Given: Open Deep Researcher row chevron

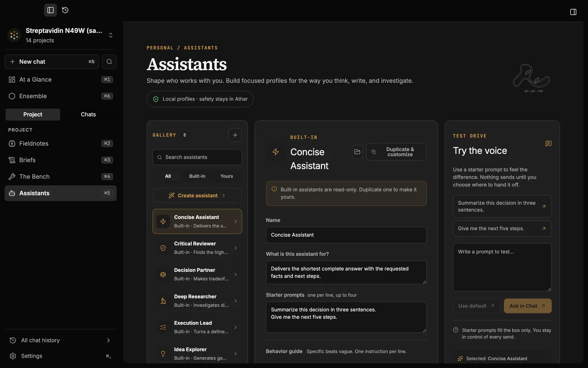Looking at the screenshot, I should [x=236, y=301].
